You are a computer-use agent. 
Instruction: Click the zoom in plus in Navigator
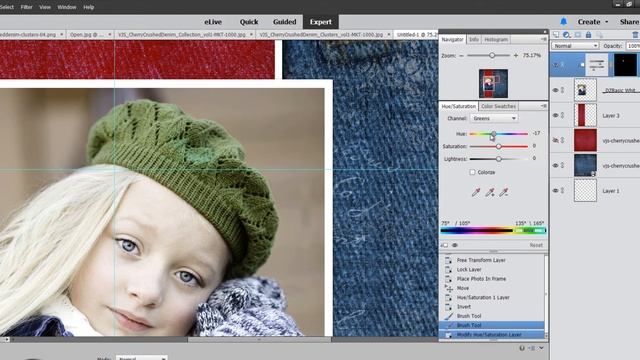click(x=516, y=55)
